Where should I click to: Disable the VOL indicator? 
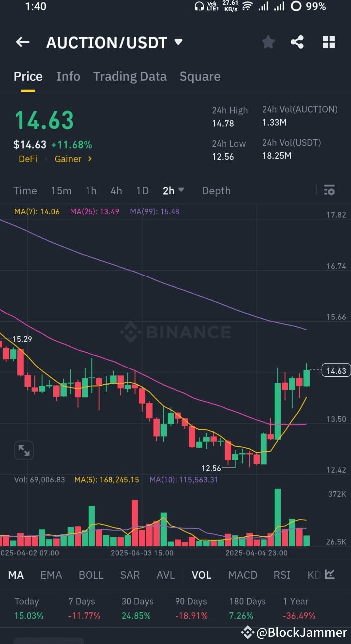click(201, 575)
